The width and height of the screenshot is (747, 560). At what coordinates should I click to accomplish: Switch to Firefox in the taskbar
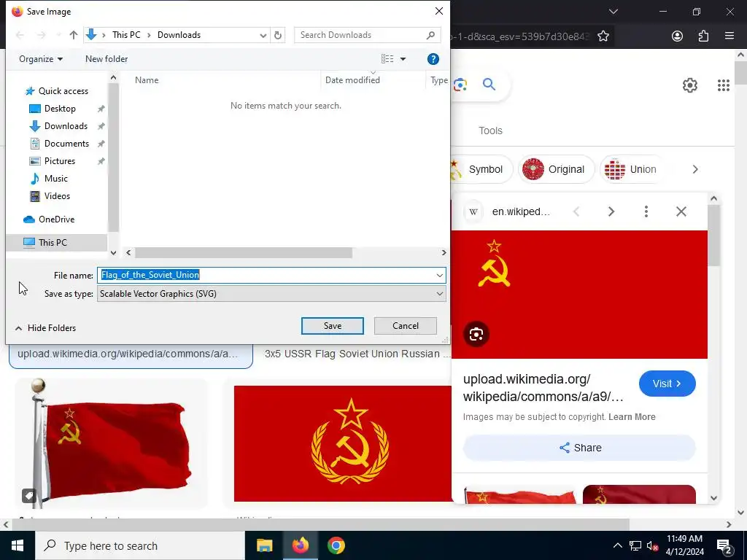click(x=300, y=545)
